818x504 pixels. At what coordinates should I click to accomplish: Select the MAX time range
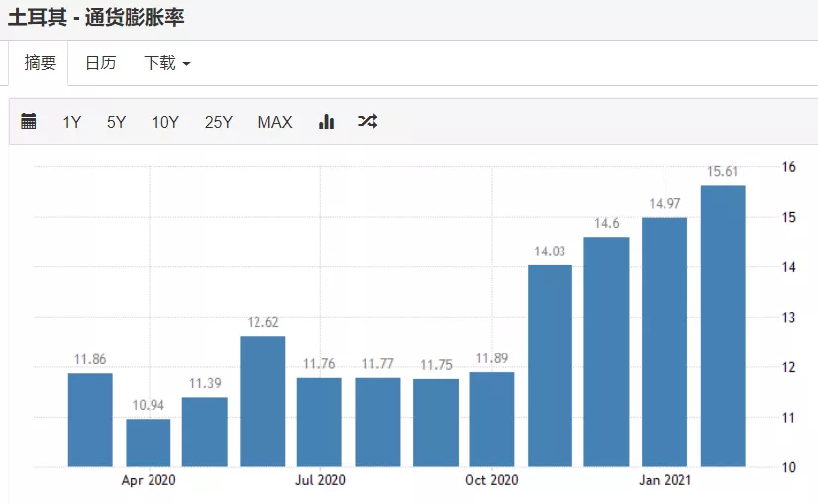[x=275, y=122]
